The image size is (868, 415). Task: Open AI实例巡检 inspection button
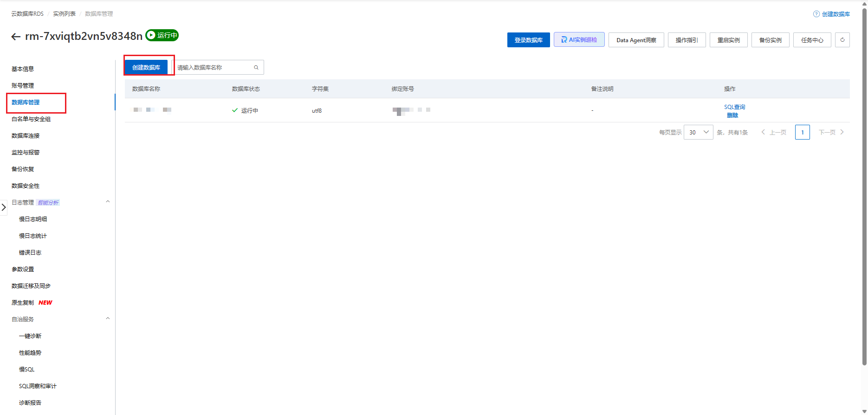tap(579, 40)
